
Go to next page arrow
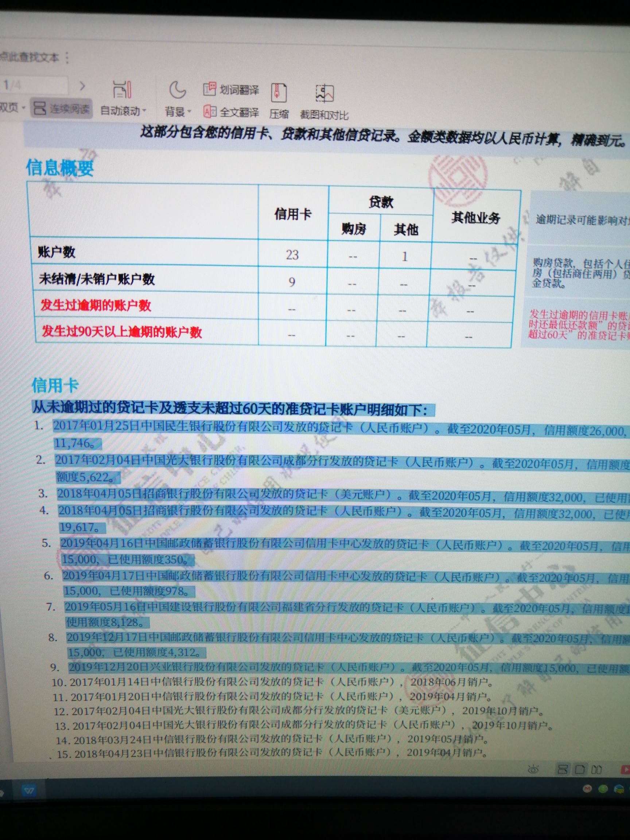[82, 86]
